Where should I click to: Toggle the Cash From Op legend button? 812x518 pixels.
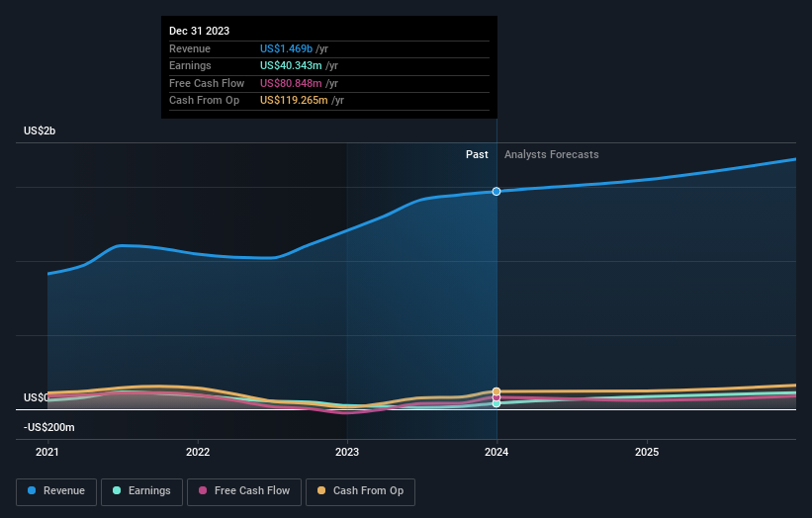point(360,491)
